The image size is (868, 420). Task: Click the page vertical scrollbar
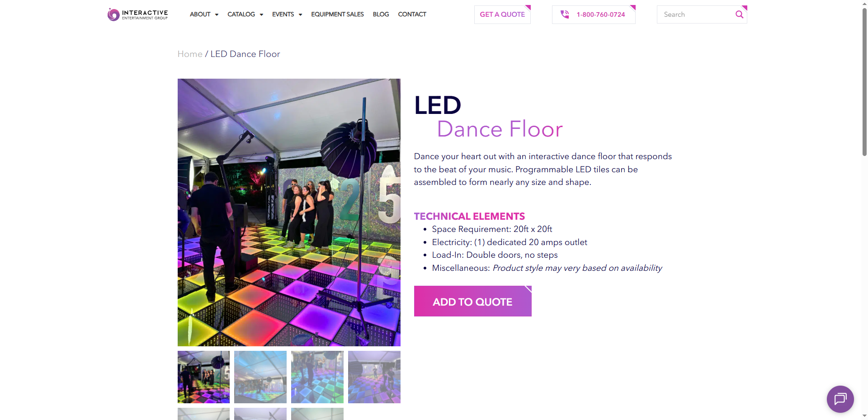coord(864,81)
